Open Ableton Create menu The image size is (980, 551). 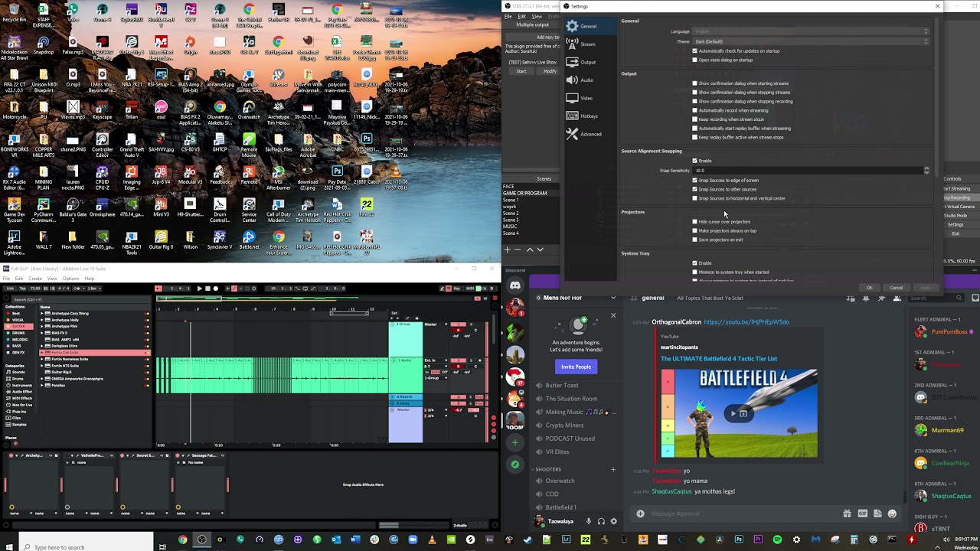click(35, 279)
